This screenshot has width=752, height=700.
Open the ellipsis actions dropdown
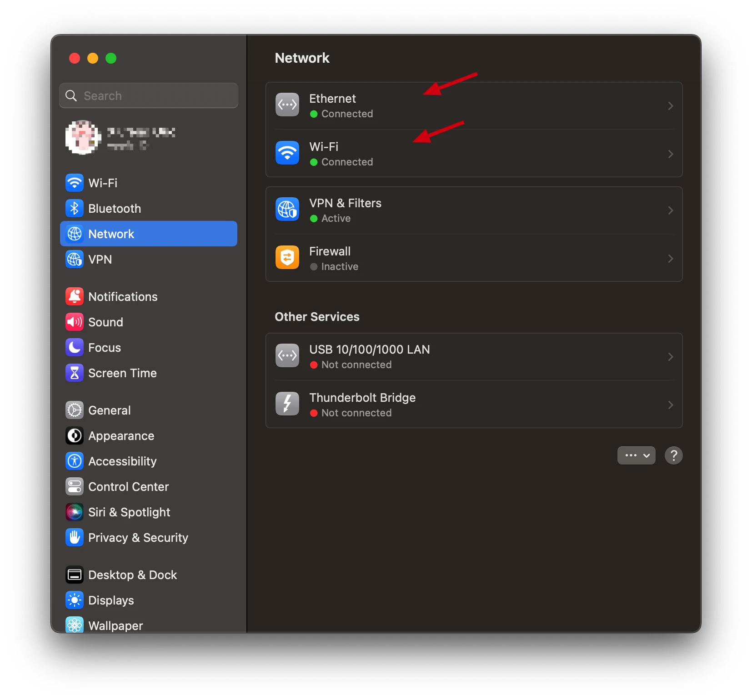coord(636,455)
